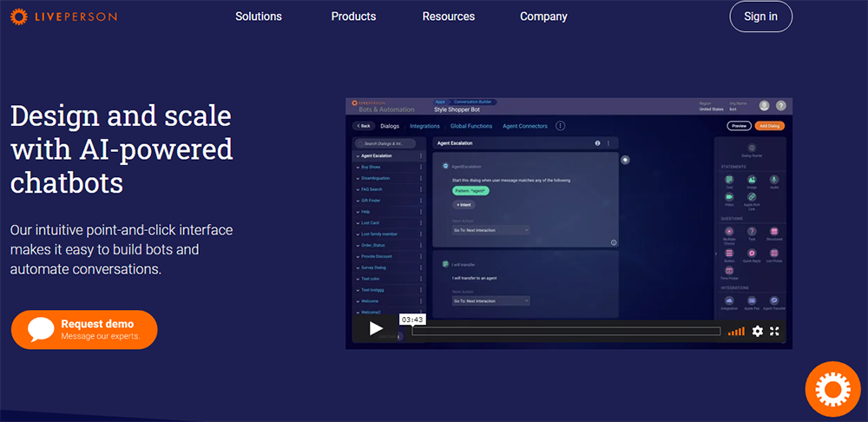The image size is (868, 422).
Task: Seek along the video progress bar
Action: [x=566, y=331]
